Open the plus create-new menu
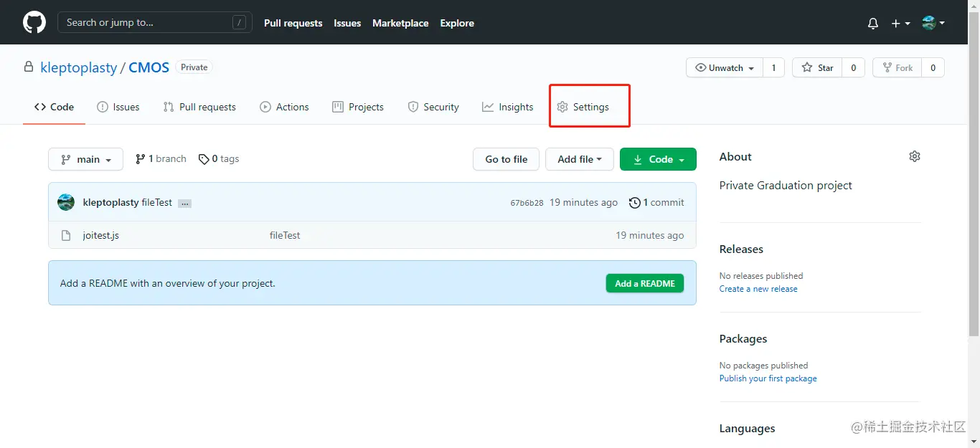 tap(900, 24)
